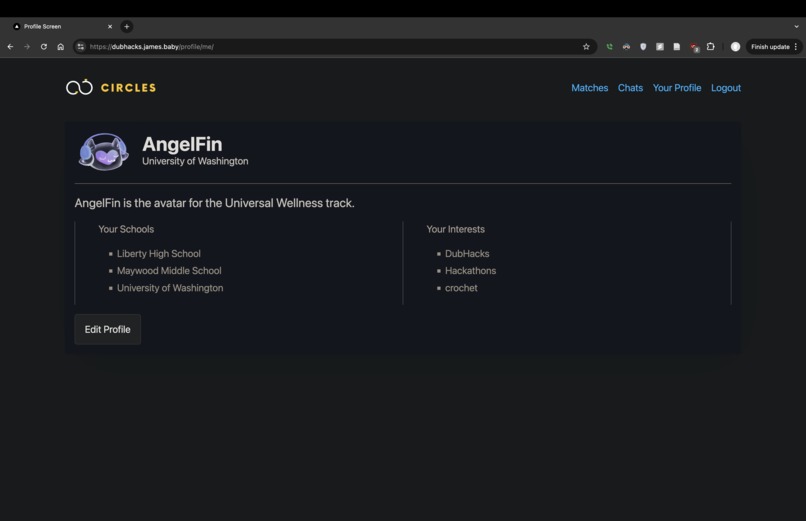The image size is (806, 521).
Task: Click the Circles logo
Action: pos(111,87)
